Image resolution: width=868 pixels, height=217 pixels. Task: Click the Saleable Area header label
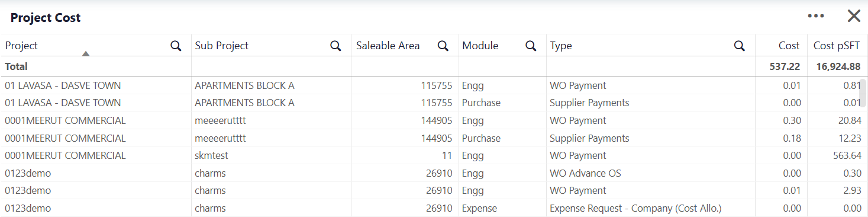click(x=388, y=46)
